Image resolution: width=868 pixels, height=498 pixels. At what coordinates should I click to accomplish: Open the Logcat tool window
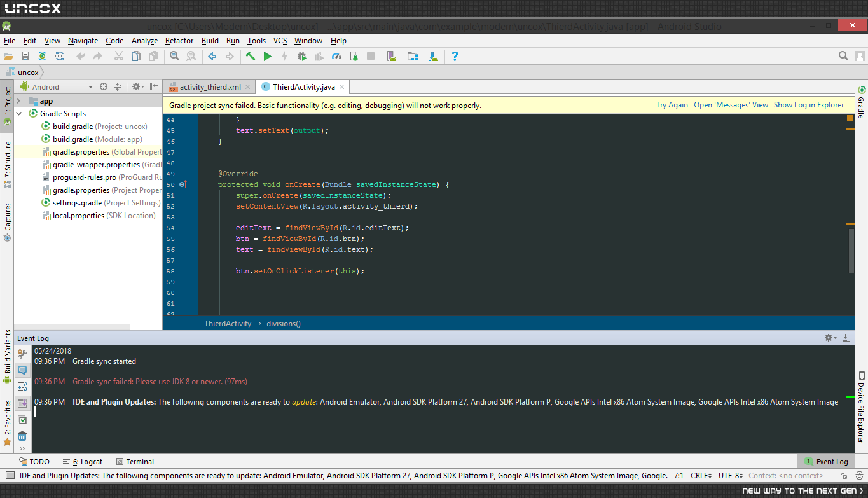[x=83, y=462]
